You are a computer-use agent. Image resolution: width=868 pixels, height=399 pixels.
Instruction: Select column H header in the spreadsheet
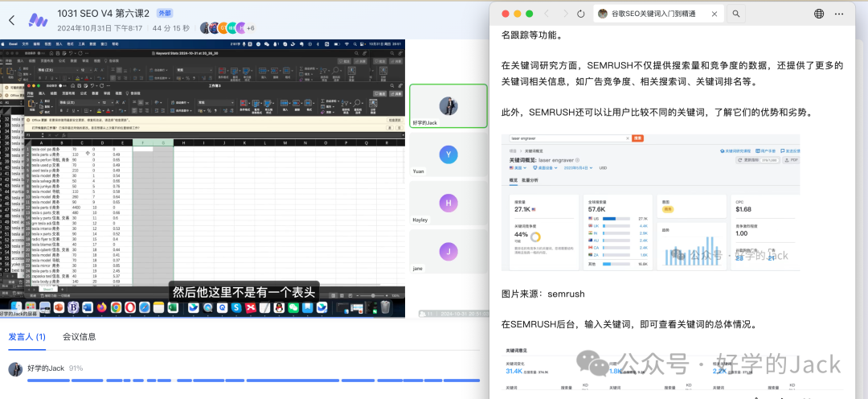click(183, 142)
